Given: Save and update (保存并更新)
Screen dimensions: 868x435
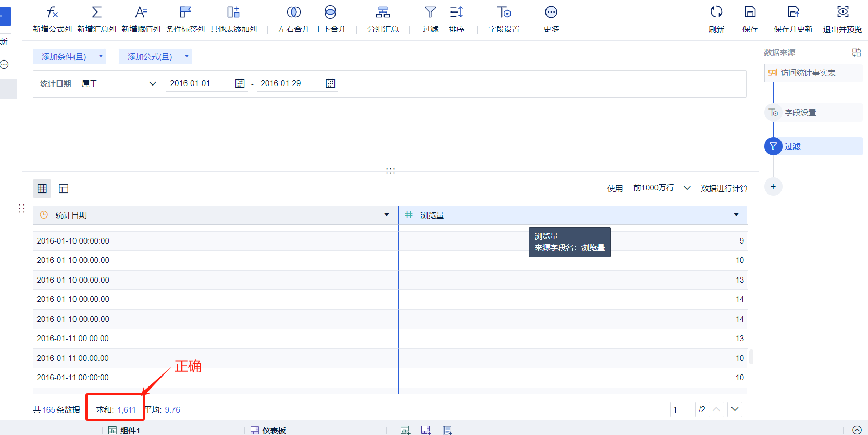Looking at the screenshot, I should click(x=793, y=19).
